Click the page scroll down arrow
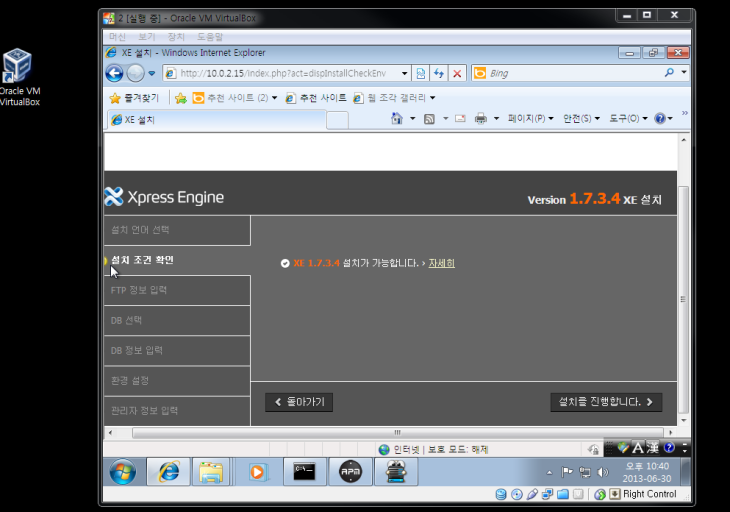The image size is (730, 512). [683, 420]
